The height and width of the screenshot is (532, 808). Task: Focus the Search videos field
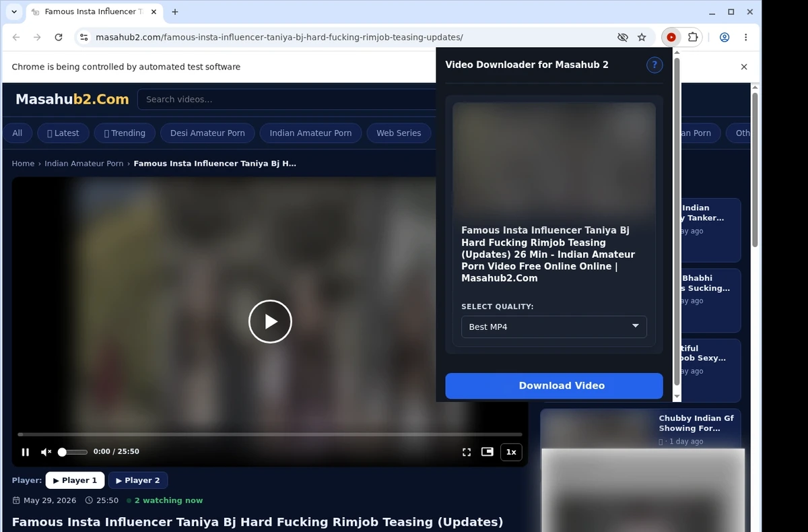tap(288, 100)
